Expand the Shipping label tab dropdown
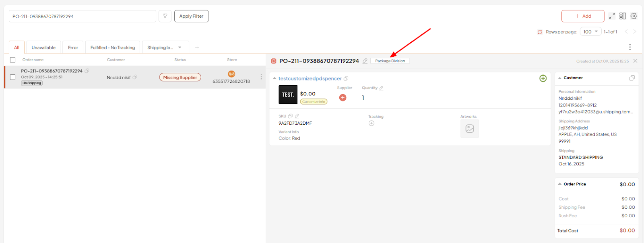The height and width of the screenshot is (243, 644). tap(180, 47)
